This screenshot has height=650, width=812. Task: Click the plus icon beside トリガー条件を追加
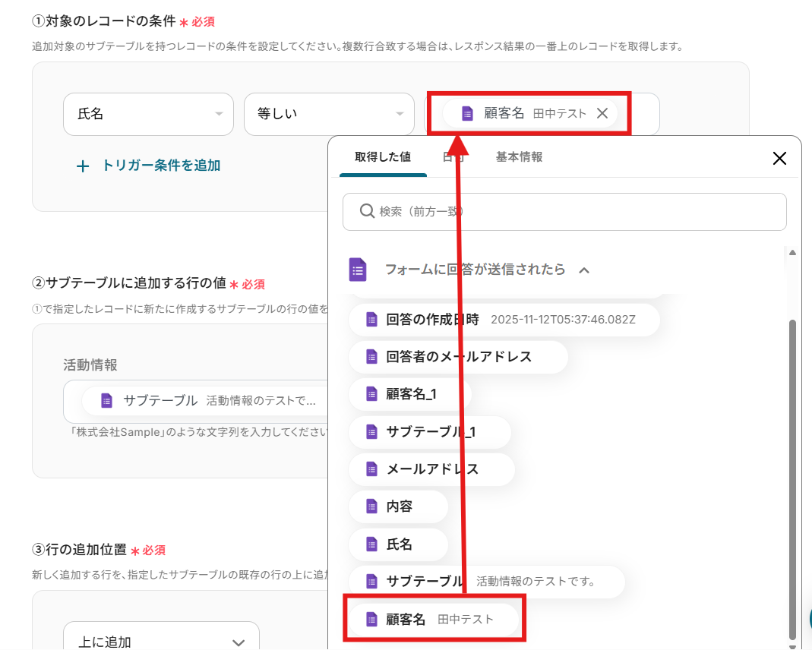83,166
